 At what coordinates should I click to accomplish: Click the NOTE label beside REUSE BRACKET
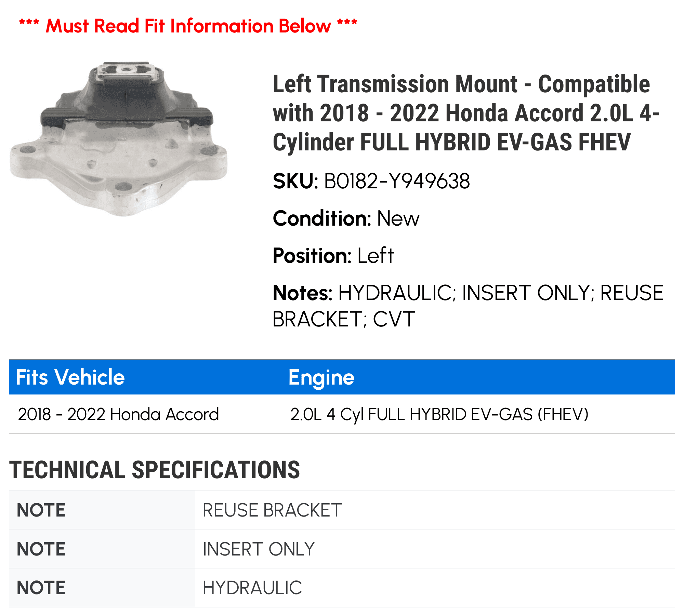click(x=41, y=510)
